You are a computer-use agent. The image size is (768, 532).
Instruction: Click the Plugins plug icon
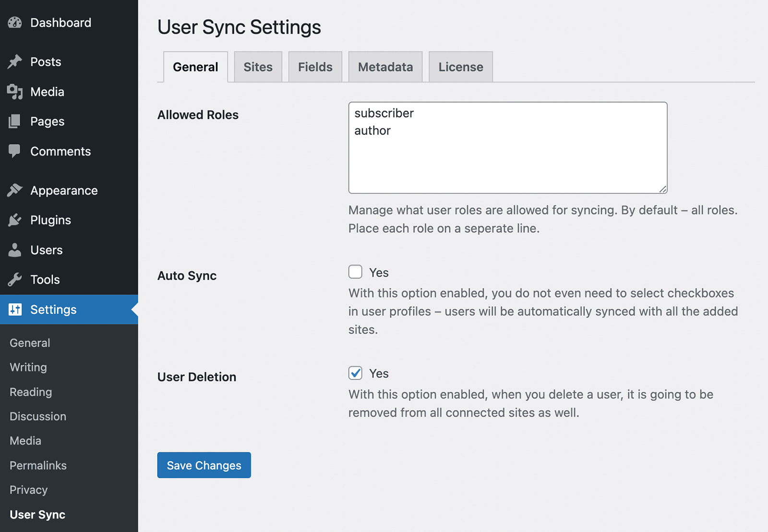pos(15,220)
